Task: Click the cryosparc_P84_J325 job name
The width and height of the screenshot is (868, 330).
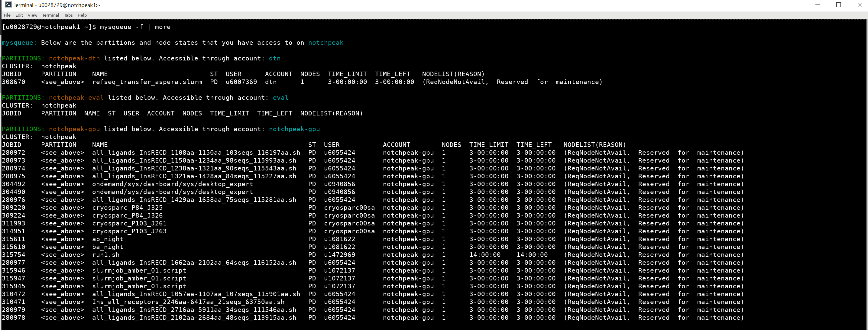Action: tap(127, 208)
